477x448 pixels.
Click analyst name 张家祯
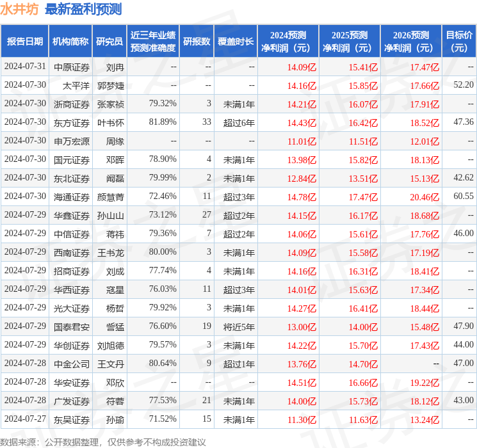coord(111,104)
